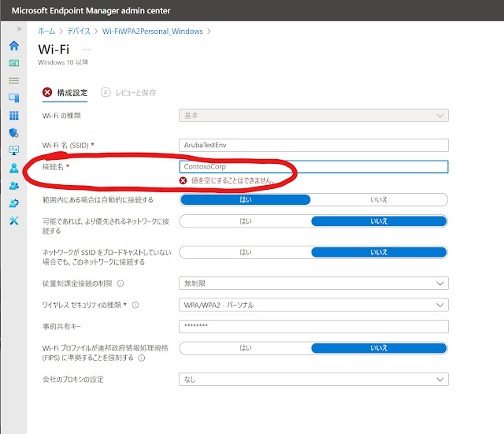Set FIPS compliance to いいえ
The height and width of the screenshot is (434, 504).
click(379, 348)
